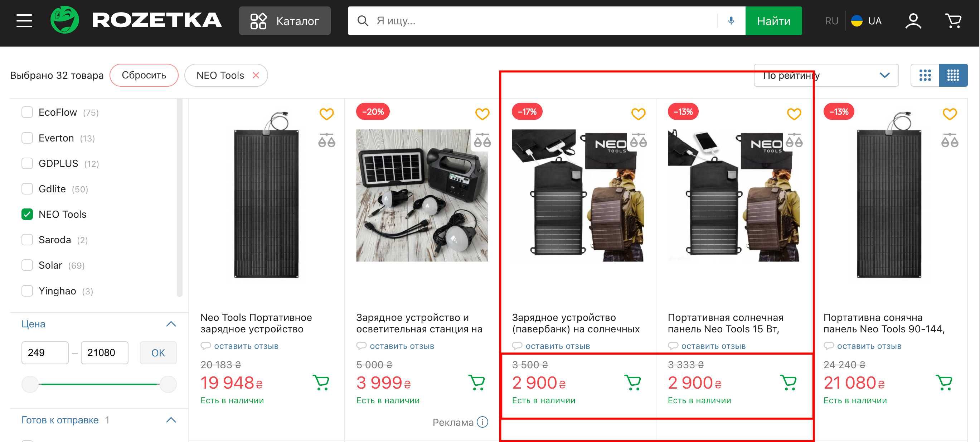Apply price range with OK button
Viewport: 980px width, 442px height.
(x=158, y=352)
